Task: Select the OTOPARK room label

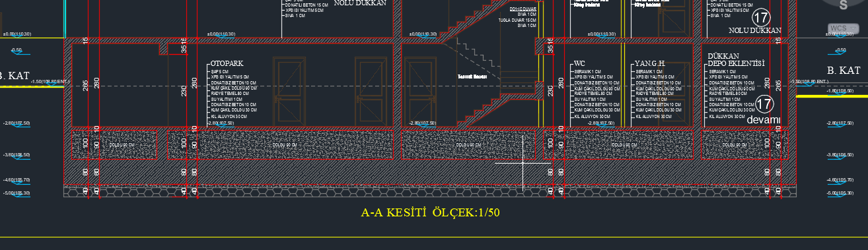Action: click(227, 64)
